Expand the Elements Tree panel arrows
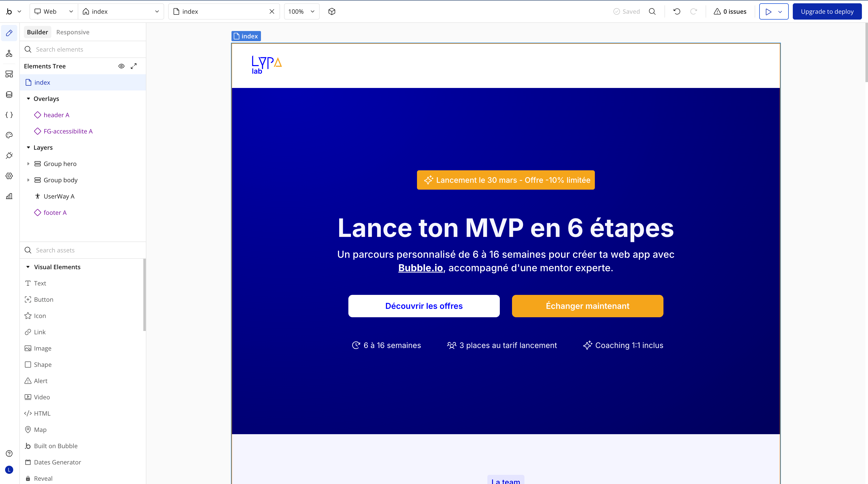Viewport: 868px width, 484px height. click(134, 66)
